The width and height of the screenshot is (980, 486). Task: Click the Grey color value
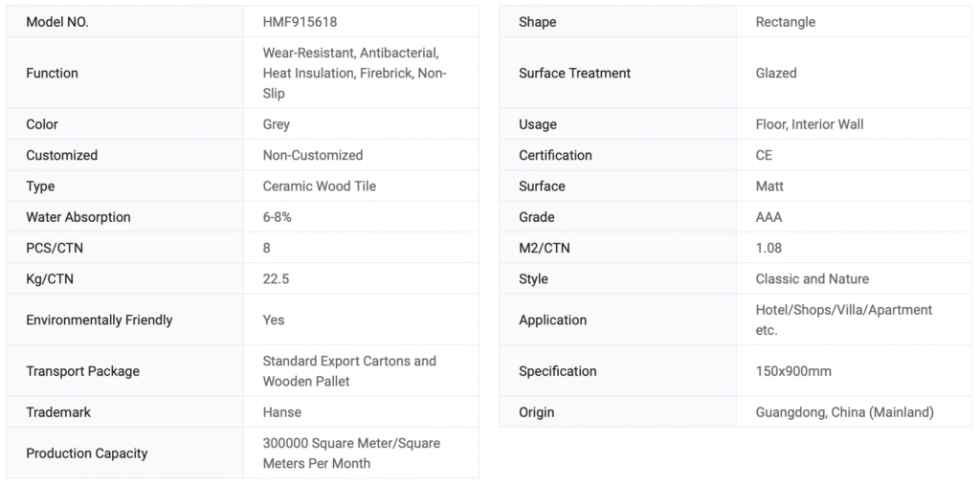click(x=277, y=124)
